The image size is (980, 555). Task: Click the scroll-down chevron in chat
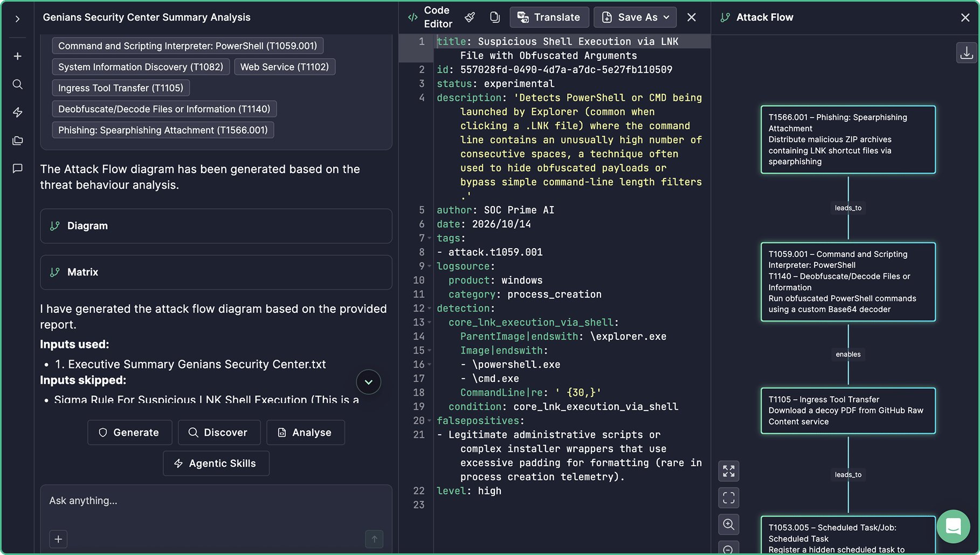369,382
